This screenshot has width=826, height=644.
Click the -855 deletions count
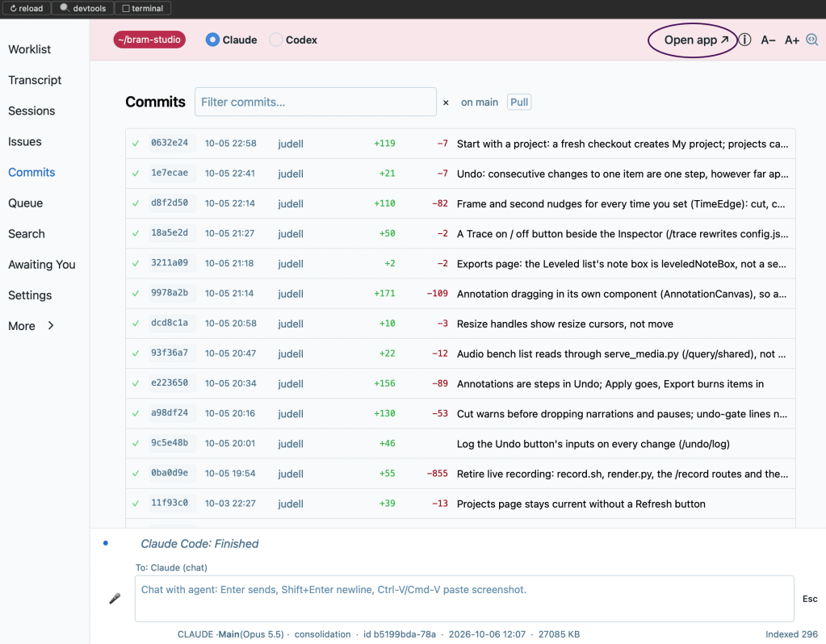click(x=438, y=474)
